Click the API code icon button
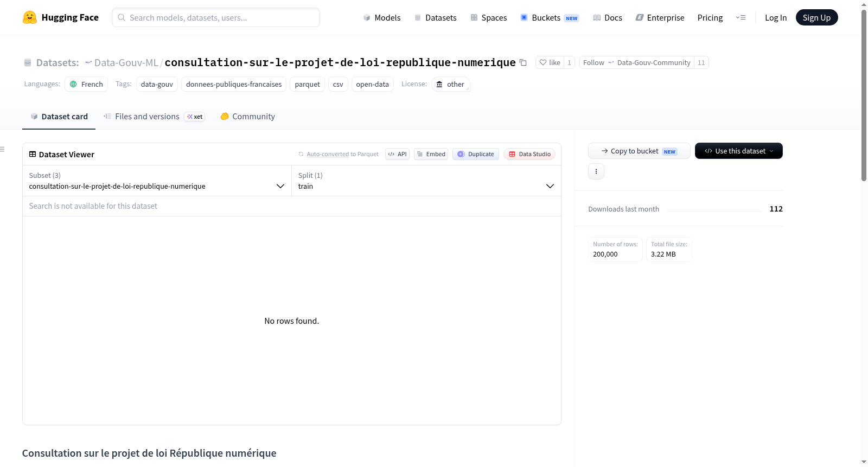The height and width of the screenshot is (467, 868). pos(397,154)
